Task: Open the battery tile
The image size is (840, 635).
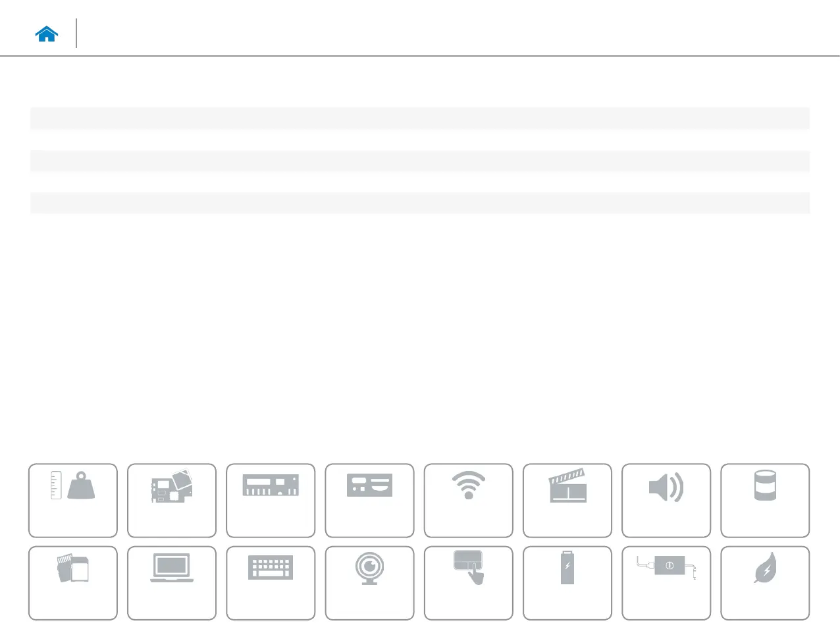Action: (567, 583)
